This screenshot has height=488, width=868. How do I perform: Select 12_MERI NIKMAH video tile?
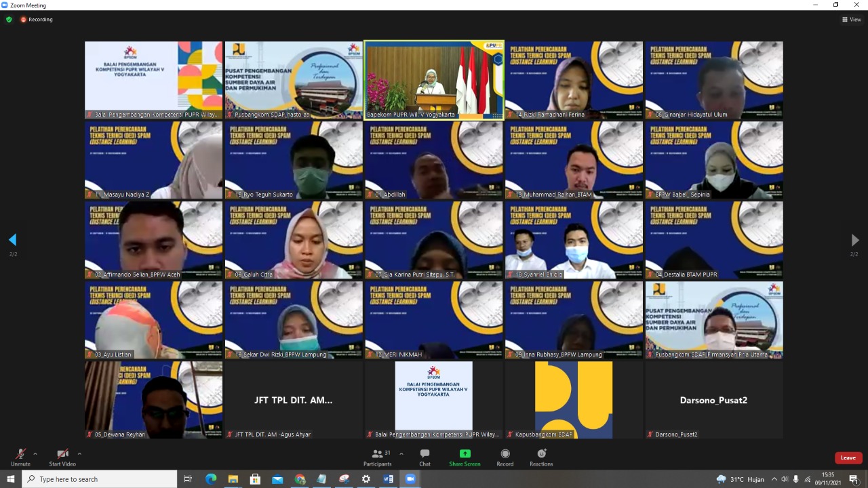pyautogui.click(x=434, y=320)
